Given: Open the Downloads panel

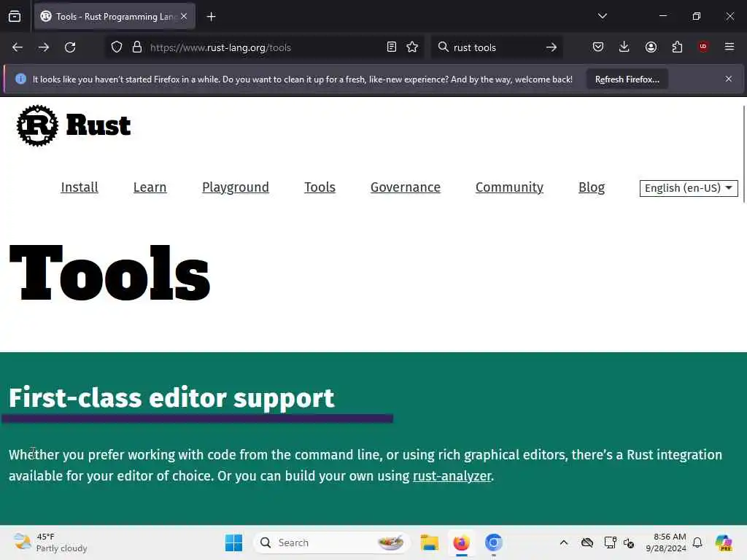Looking at the screenshot, I should 624,47.
